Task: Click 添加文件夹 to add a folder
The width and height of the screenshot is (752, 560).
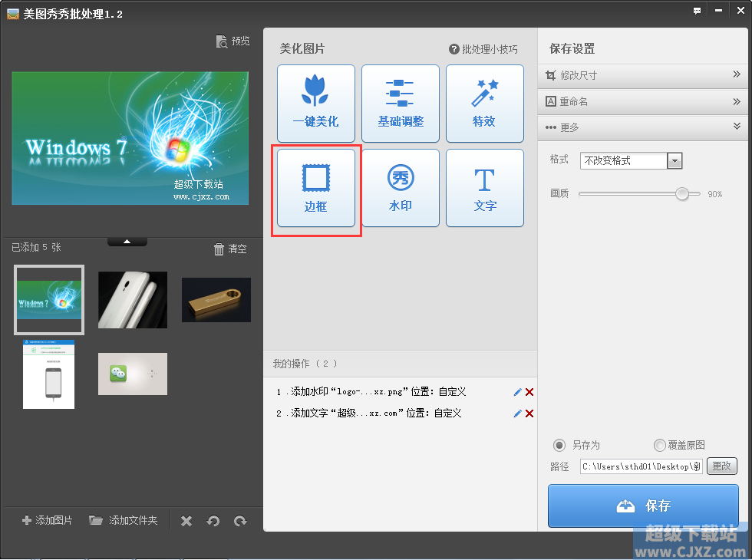Action: tap(124, 520)
